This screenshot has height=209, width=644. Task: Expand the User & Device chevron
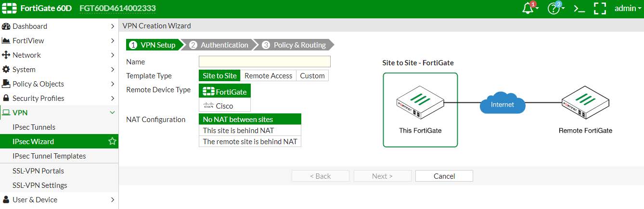click(x=113, y=199)
